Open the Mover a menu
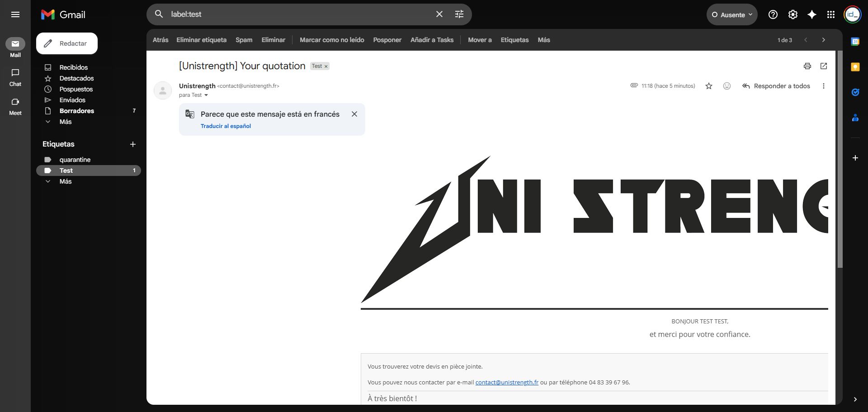The image size is (868, 412). pos(480,40)
